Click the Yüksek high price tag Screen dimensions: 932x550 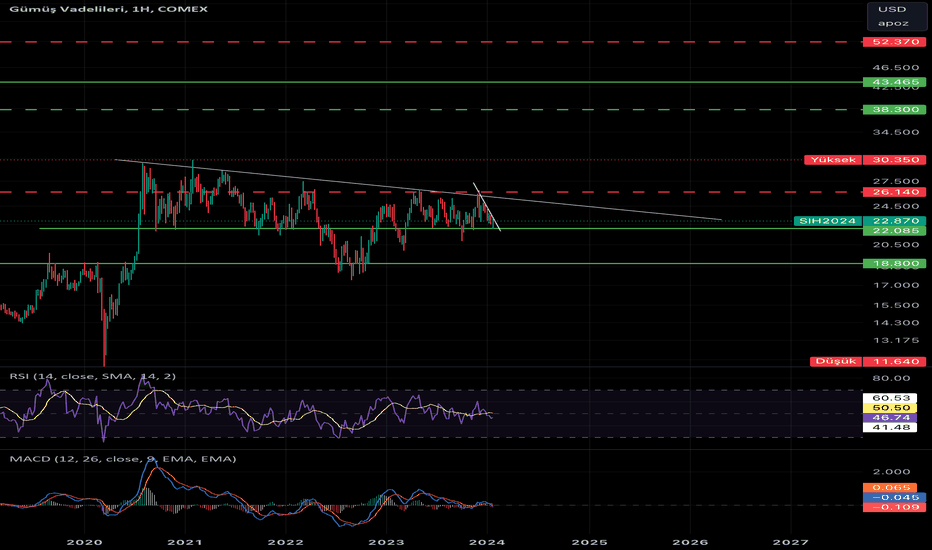coord(833,160)
